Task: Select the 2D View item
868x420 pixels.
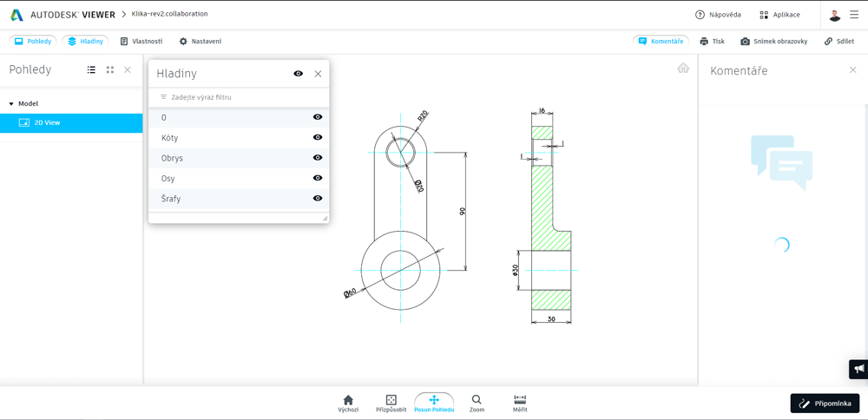Action: click(71, 123)
